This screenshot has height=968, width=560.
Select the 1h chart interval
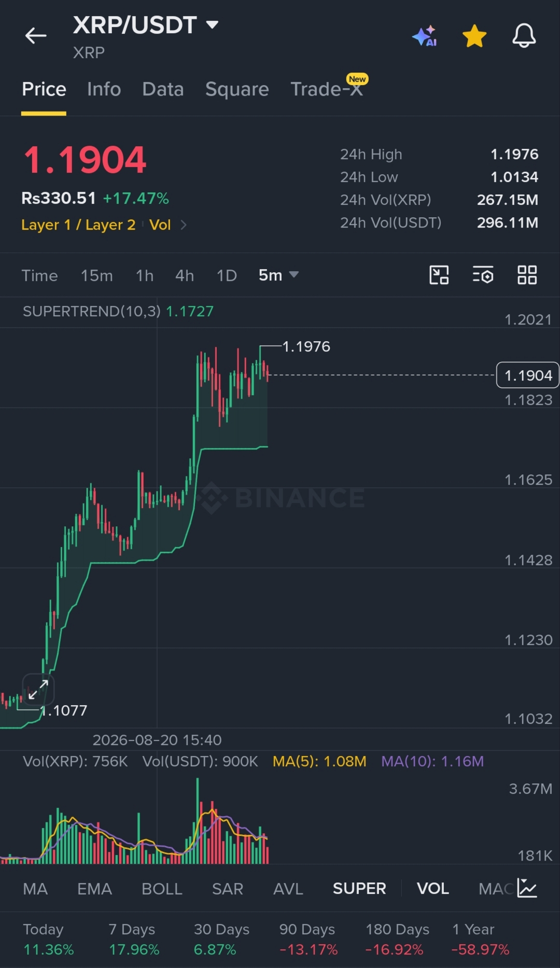[145, 275]
